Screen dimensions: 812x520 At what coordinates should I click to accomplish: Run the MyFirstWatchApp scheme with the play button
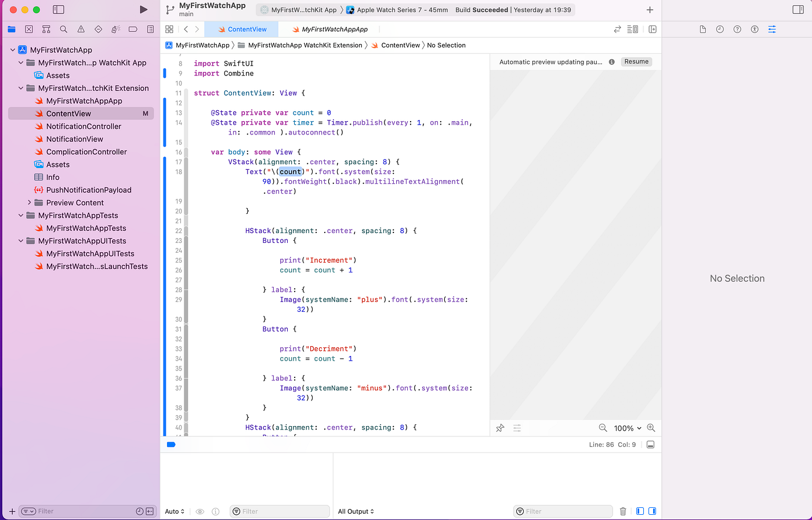[x=144, y=10]
